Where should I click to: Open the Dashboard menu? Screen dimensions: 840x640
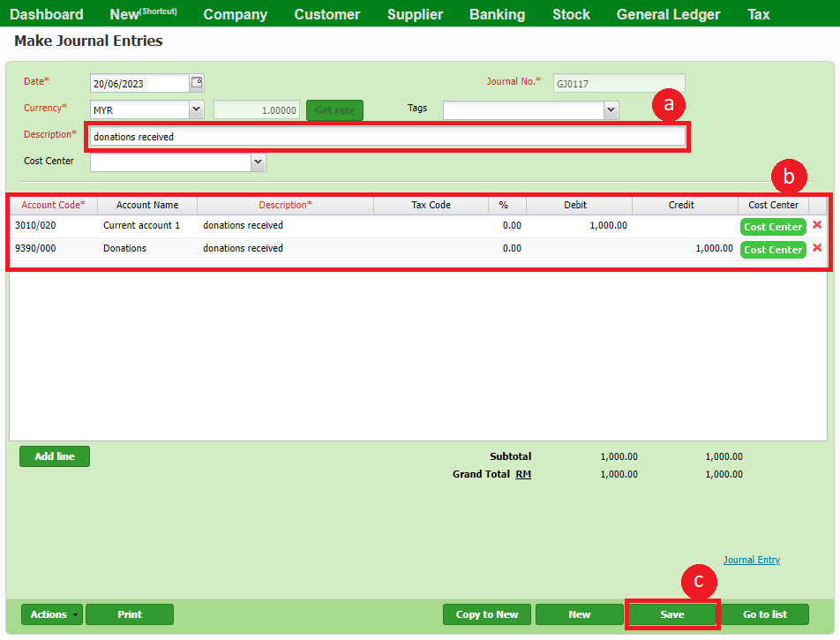point(47,14)
